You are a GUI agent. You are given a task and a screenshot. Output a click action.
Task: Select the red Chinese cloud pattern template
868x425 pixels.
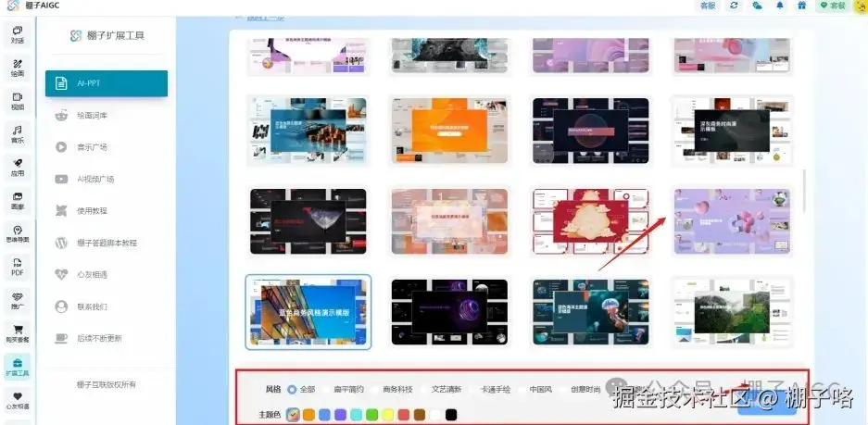[x=591, y=221]
